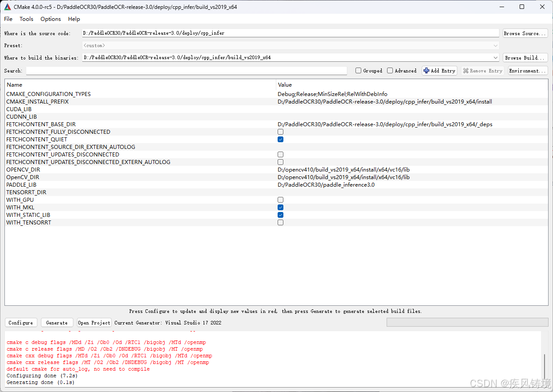Image resolution: width=553 pixels, height=392 pixels.
Task: Enable FETCHCONTENT_UPDATES_DISCONNECTED checkbox
Action: coord(280,155)
